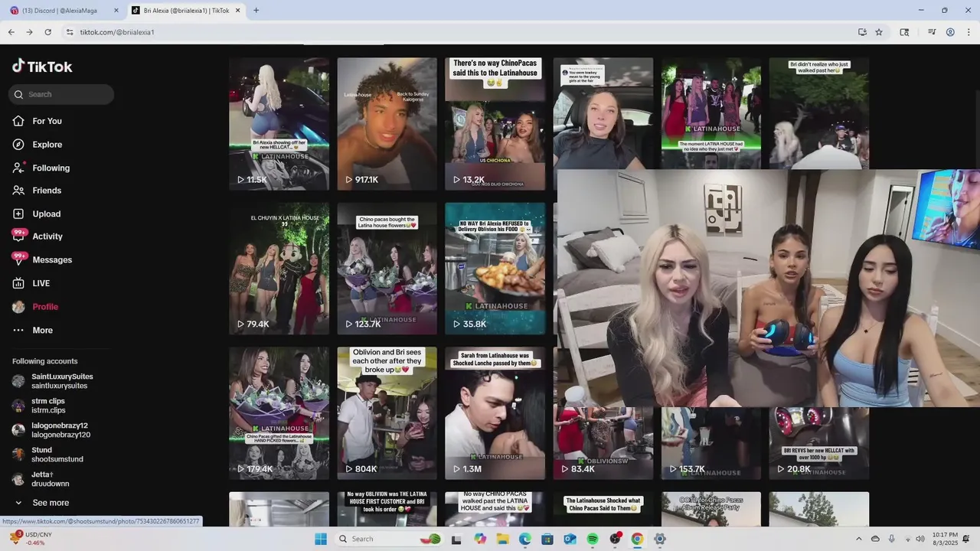Screen dimensions: 980x551
Task: Click the Windows taskbar search box
Action: (x=390, y=539)
